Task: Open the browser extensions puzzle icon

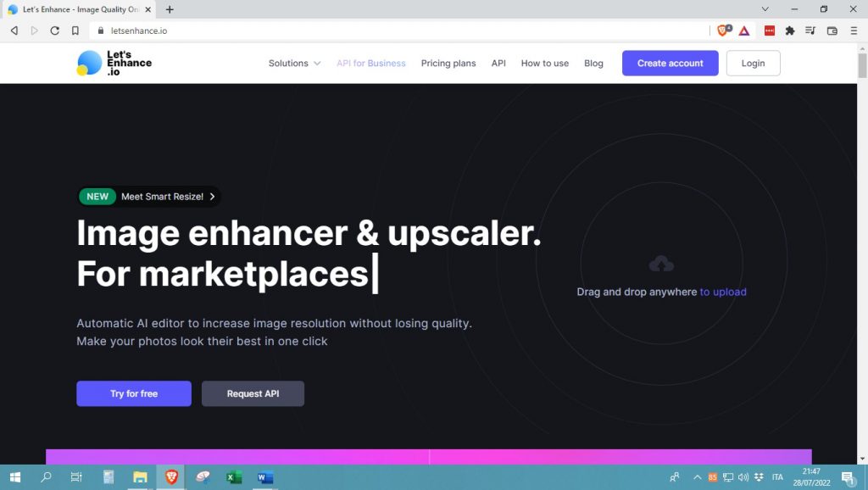Action: [790, 31]
